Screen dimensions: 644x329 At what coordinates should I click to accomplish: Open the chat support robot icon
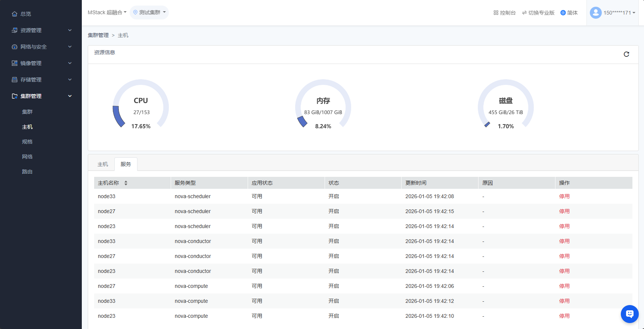[629, 314]
